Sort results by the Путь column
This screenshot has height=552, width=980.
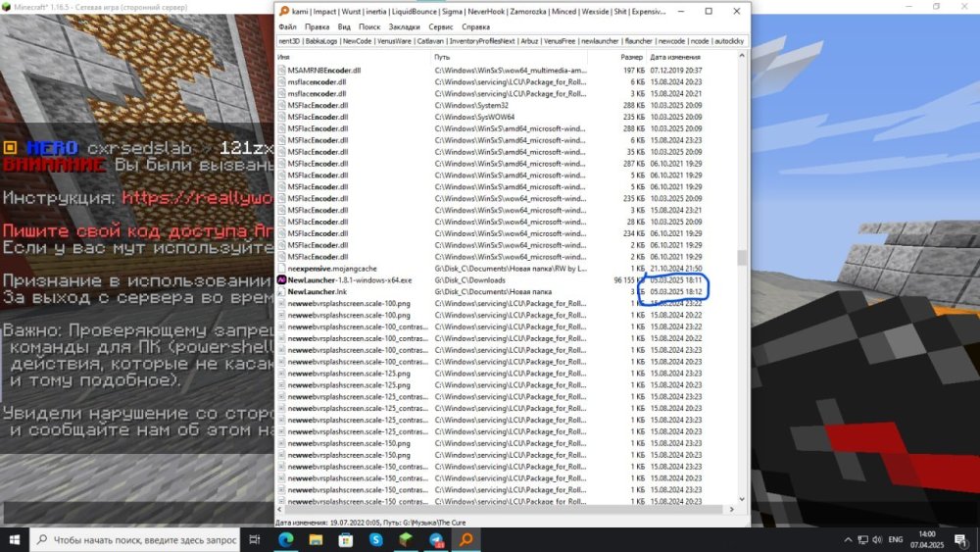tap(511, 57)
